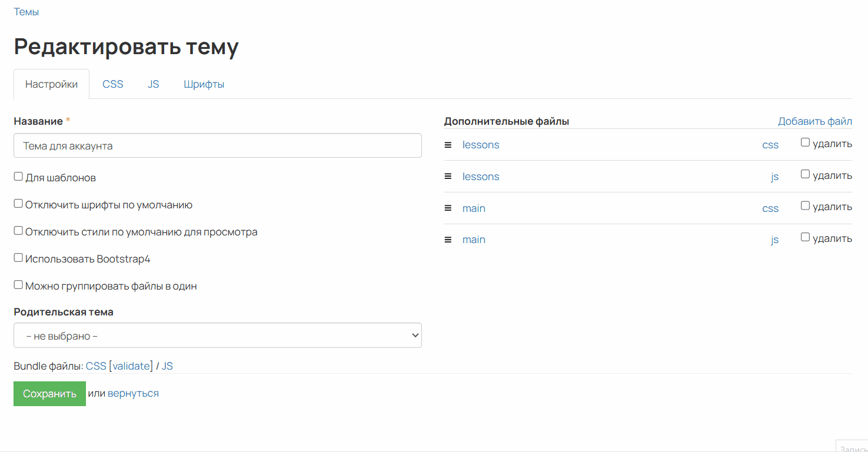Check "Использовать Bootstrap4" option

tap(18, 258)
